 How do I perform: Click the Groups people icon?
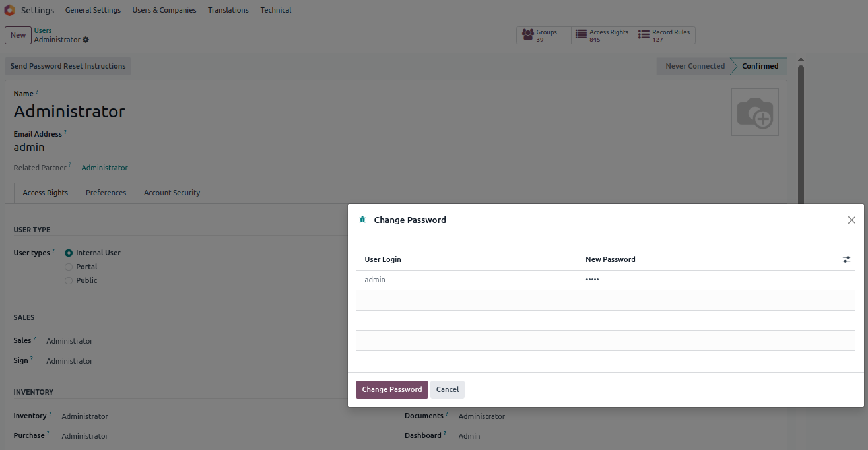tap(527, 35)
